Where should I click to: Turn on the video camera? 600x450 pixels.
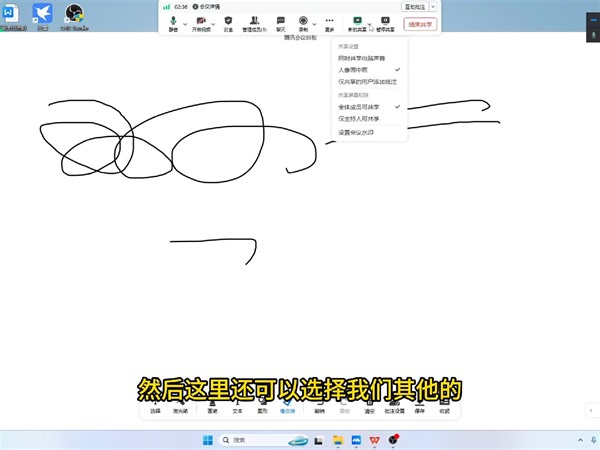coord(201,24)
